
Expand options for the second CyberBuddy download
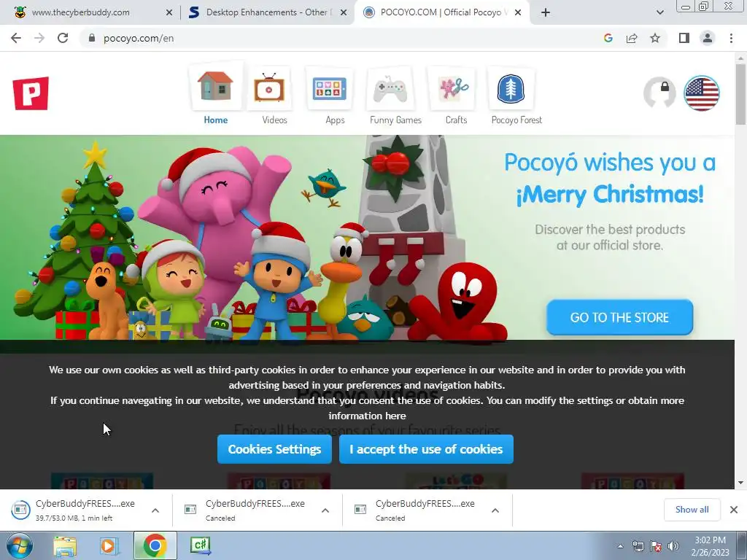coord(325,510)
